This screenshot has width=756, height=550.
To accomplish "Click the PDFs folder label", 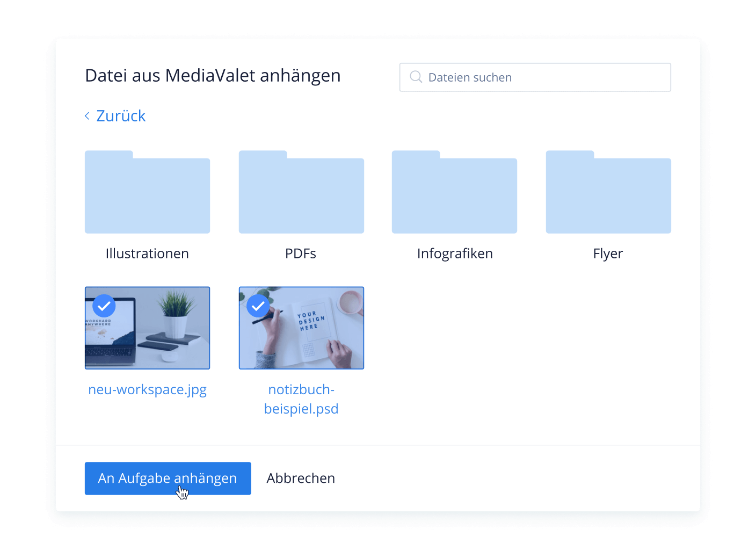I will pyautogui.click(x=301, y=254).
